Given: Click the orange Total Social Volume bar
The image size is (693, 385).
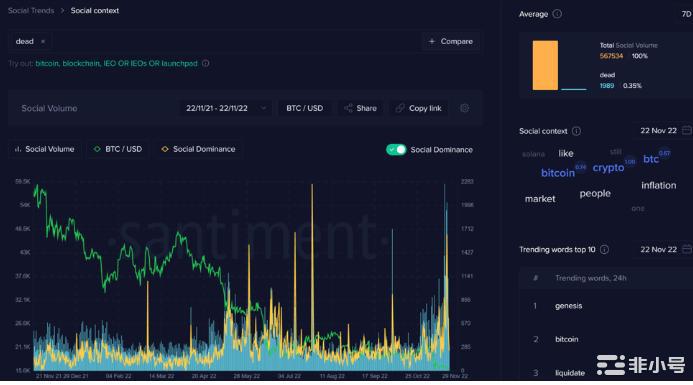Looking at the screenshot, I should click(x=545, y=65).
